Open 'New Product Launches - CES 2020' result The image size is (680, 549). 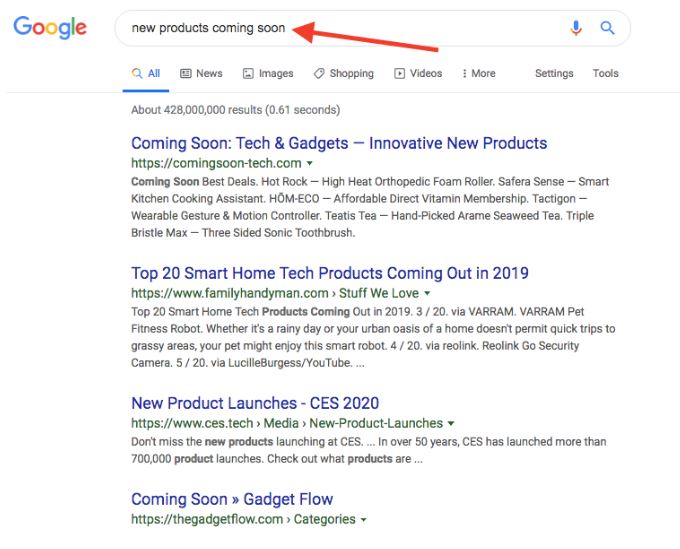pos(255,403)
